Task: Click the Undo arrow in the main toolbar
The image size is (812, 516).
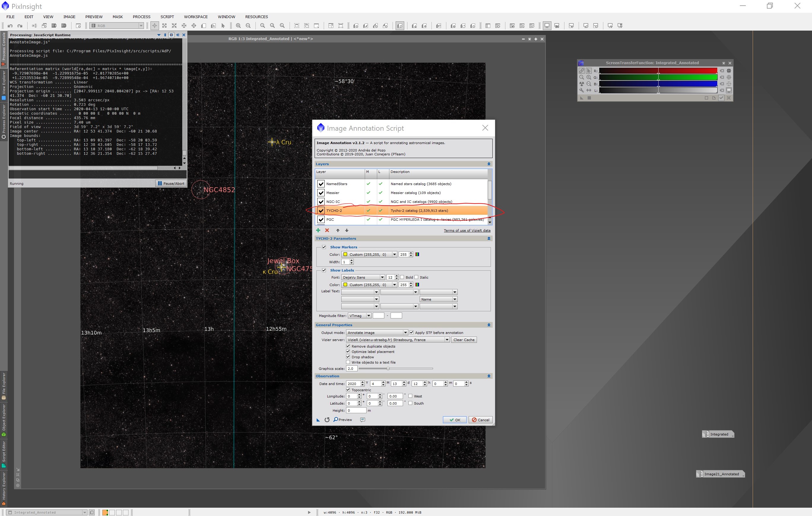Action: 10,26
